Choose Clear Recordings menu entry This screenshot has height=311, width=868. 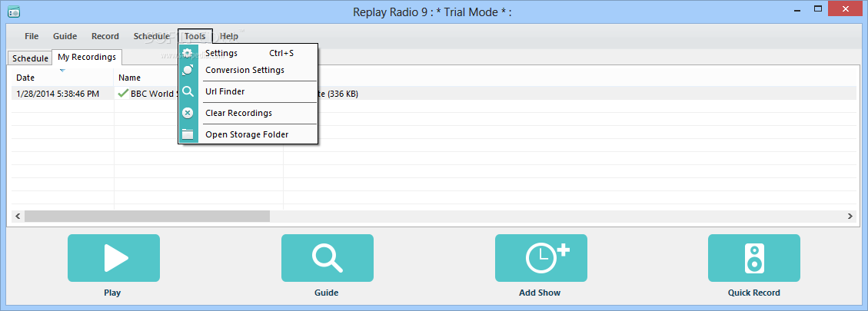pos(248,113)
